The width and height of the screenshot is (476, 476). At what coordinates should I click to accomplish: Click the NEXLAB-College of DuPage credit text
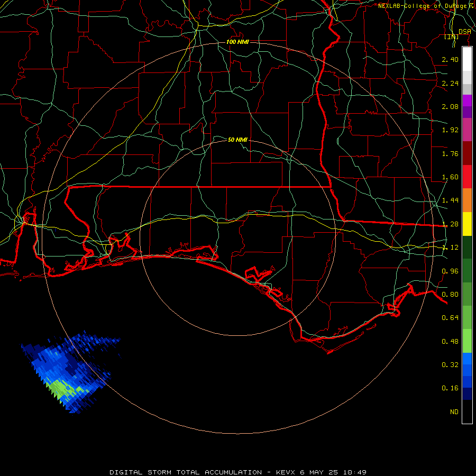[422, 6]
